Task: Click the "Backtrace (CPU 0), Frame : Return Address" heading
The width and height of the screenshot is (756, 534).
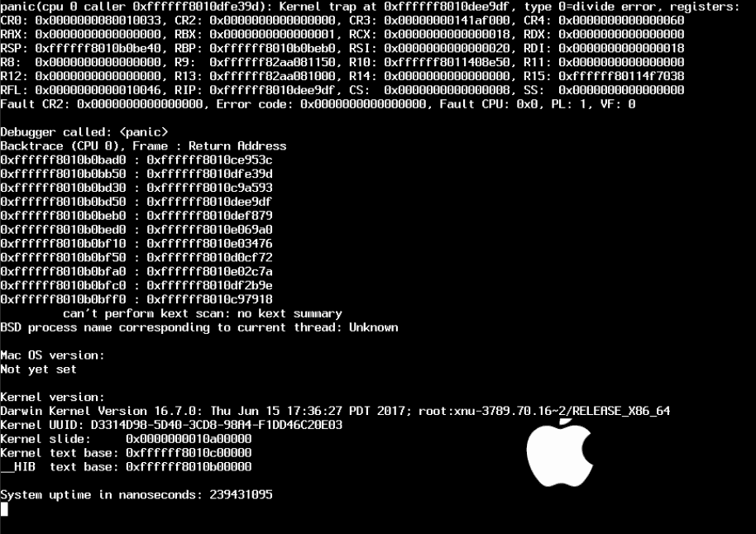Action: click(x=143, y=146)
